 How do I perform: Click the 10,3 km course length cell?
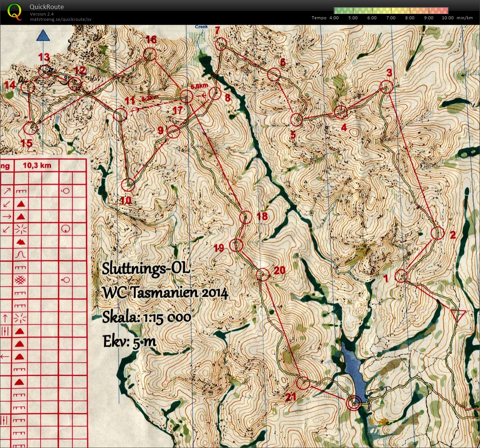coord(37,165)
